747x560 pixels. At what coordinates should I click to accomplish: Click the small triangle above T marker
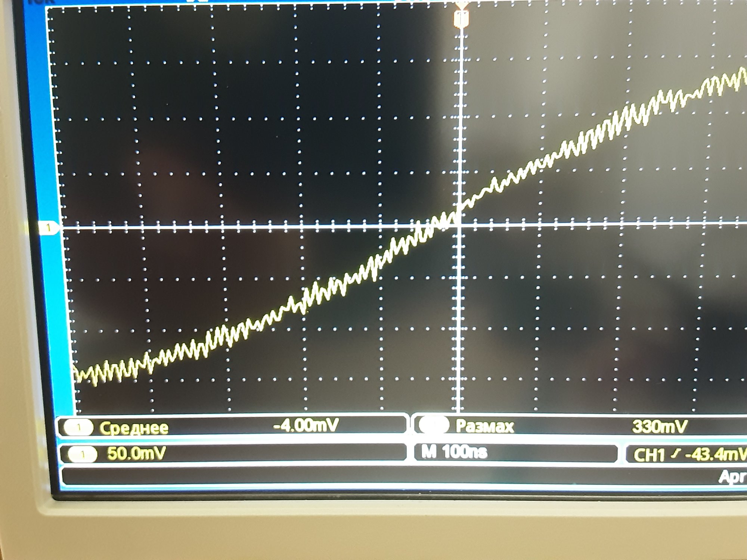[x=462, y=5]
